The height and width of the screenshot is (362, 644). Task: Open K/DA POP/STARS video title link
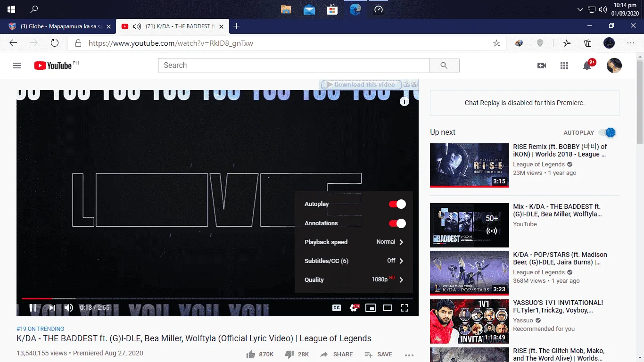(560, 258)
